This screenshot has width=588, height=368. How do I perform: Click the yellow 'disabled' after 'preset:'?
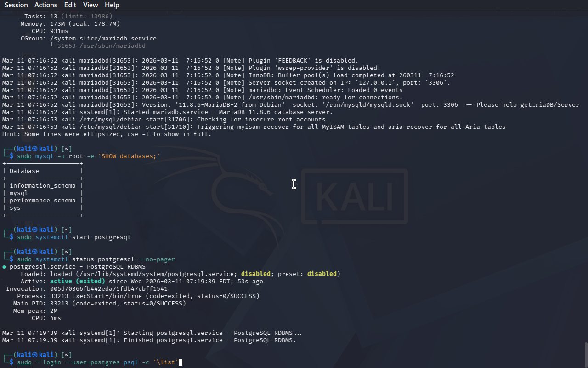322,274
